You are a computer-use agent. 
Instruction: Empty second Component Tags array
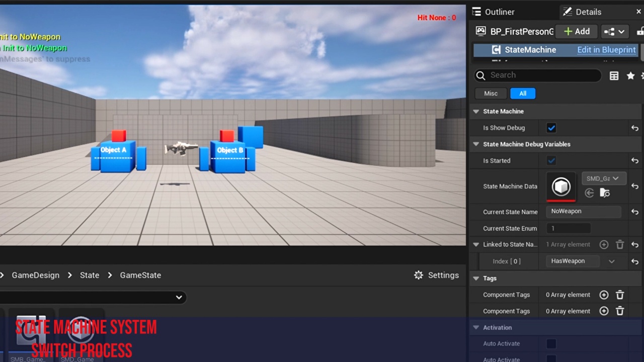point(620,311)
